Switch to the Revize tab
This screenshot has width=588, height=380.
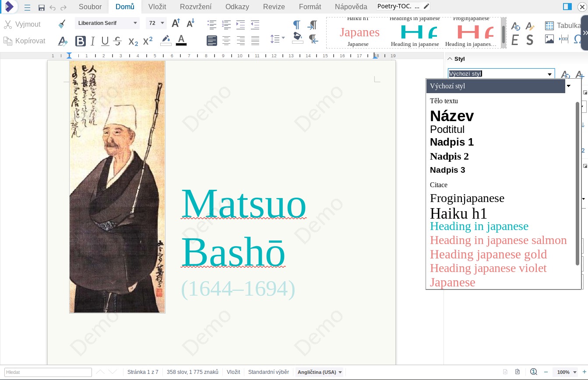pos(274,7)
